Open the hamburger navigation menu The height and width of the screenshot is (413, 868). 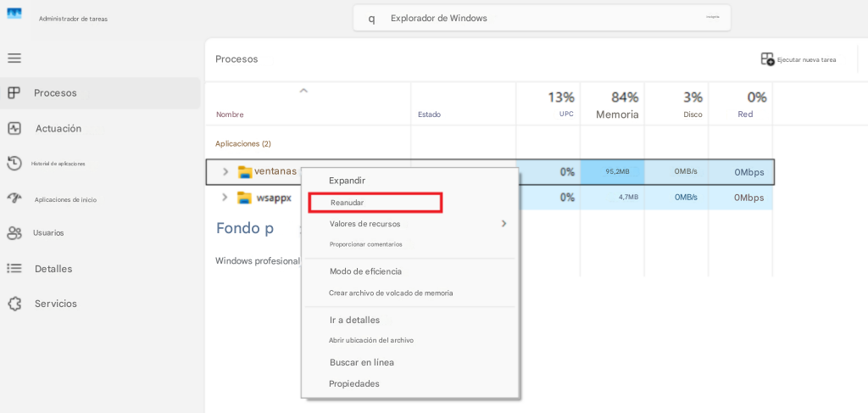tap(14, 59)
